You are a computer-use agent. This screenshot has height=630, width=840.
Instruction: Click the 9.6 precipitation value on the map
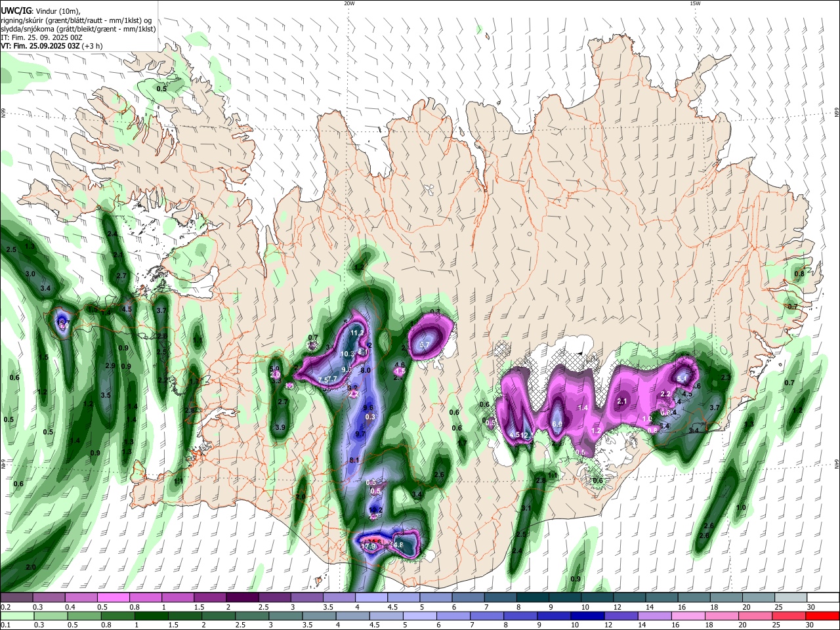(368, 408)
